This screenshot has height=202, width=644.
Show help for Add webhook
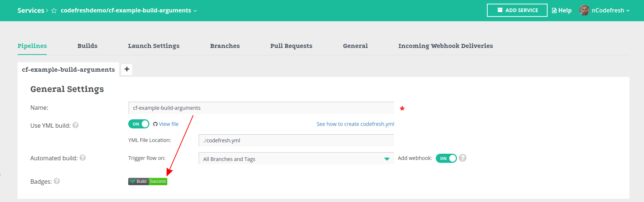(462, 158)
